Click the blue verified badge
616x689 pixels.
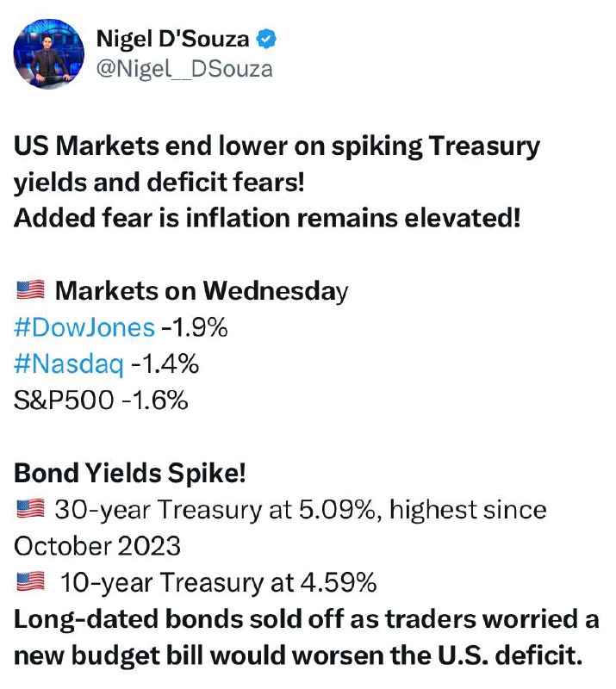tap(266, 39)
